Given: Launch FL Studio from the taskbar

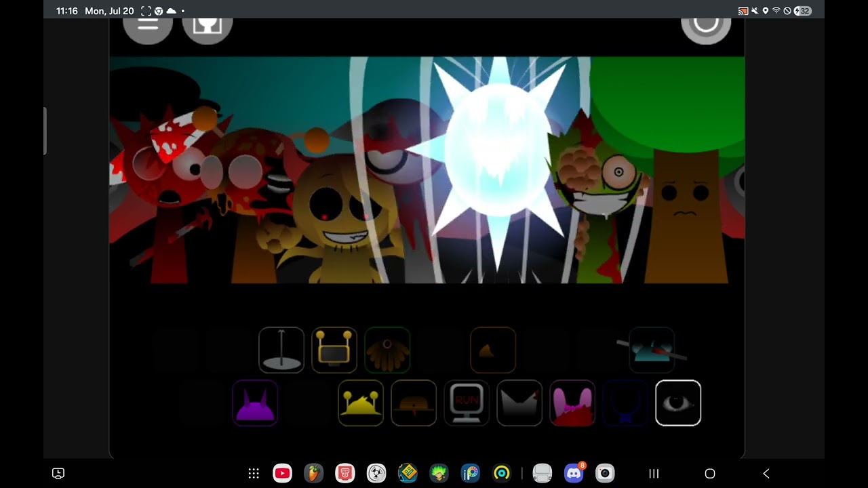Looking at the screenshot, I should coord(313,474).
